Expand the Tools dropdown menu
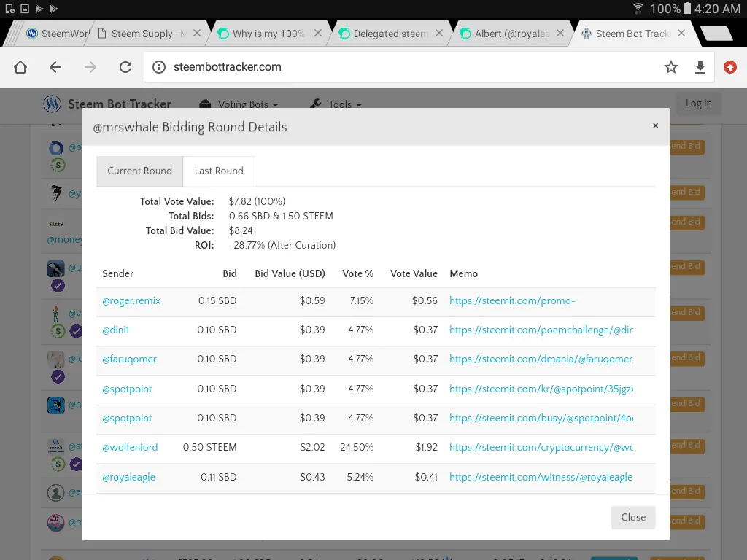This screenshot has width=747, height=560. 336,104
